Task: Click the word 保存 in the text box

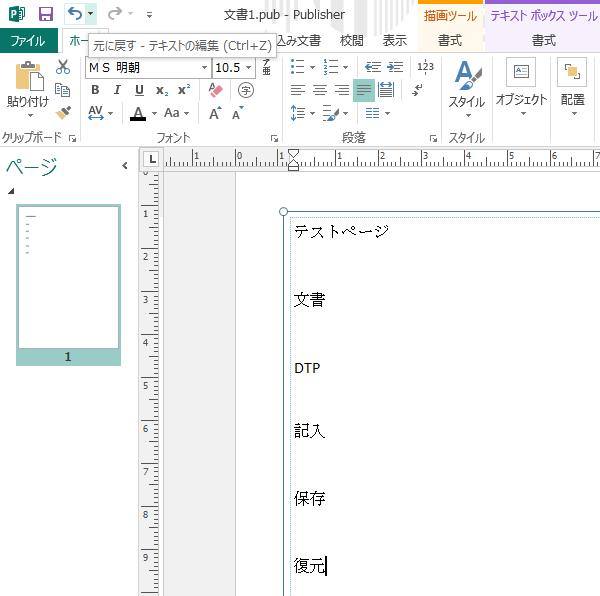Action: pos(310,498)
